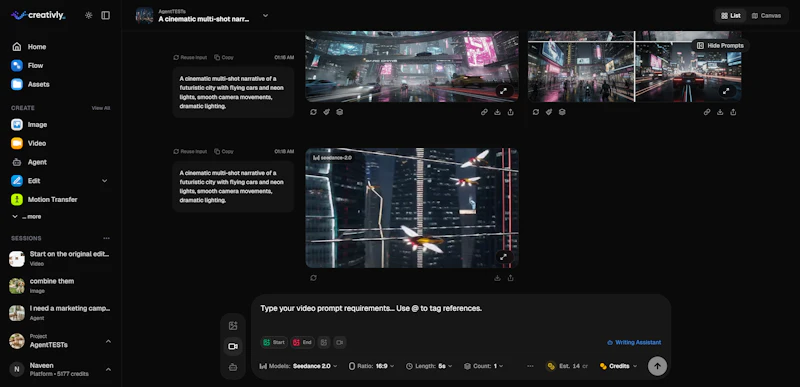Download the seedance-2.0 video
The width and height of the screenshot is (800, 387).
[497, 278]
